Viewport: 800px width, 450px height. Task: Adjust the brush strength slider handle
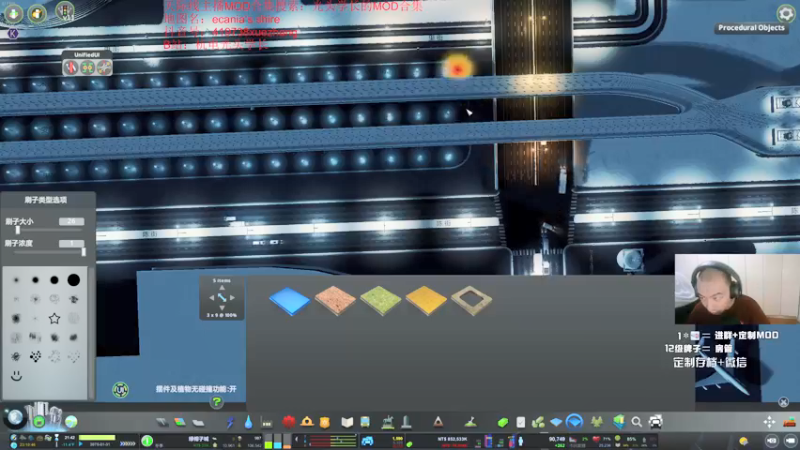click(83, 252)
